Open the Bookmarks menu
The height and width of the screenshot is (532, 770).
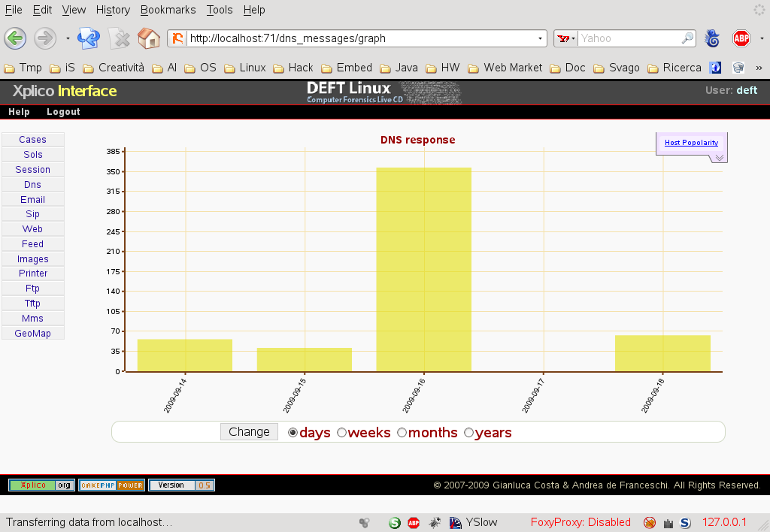(168, 10)
